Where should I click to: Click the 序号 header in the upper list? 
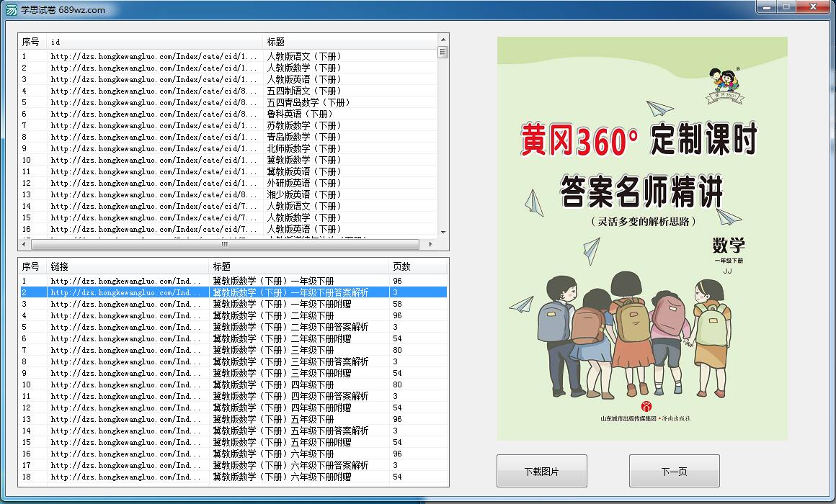click(x=32, y=42)
